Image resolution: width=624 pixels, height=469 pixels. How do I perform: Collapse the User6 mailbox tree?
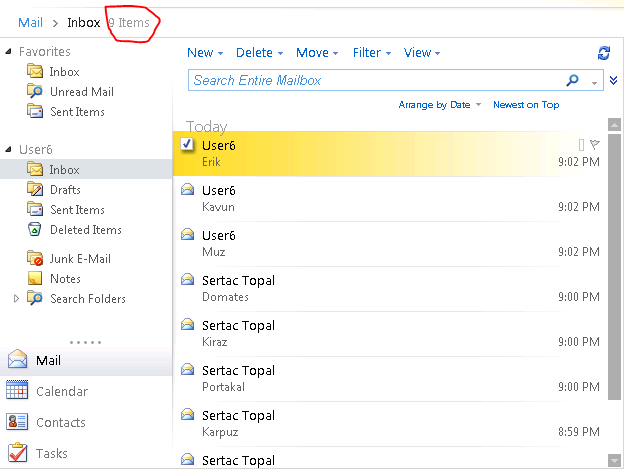coord(8,149)
